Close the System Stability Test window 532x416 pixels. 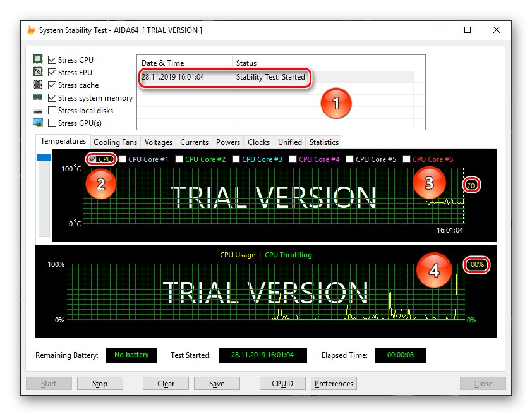[497, 30]
